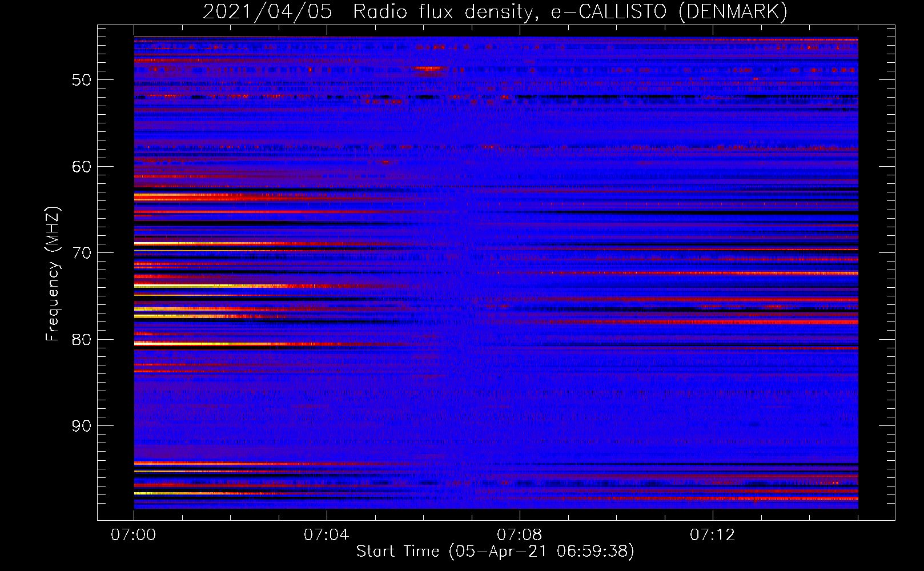
Task: Click the spectrogram plot area
Action: (x=496, y=273)
